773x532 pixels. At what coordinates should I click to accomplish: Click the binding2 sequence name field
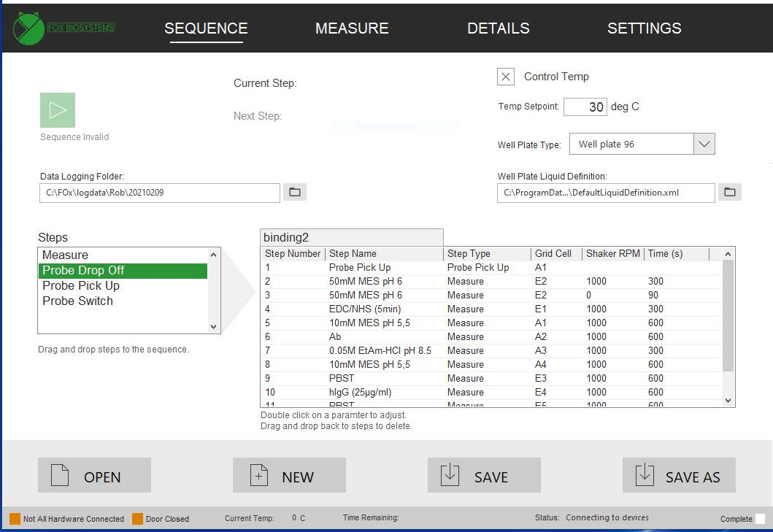click(352, 237)
